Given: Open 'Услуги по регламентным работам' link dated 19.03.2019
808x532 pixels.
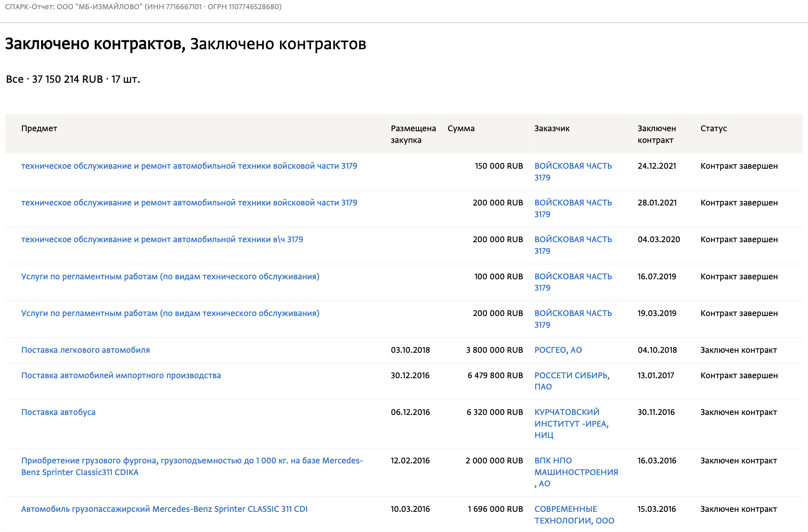Looking at the screenshot, I should pos(170,313).
